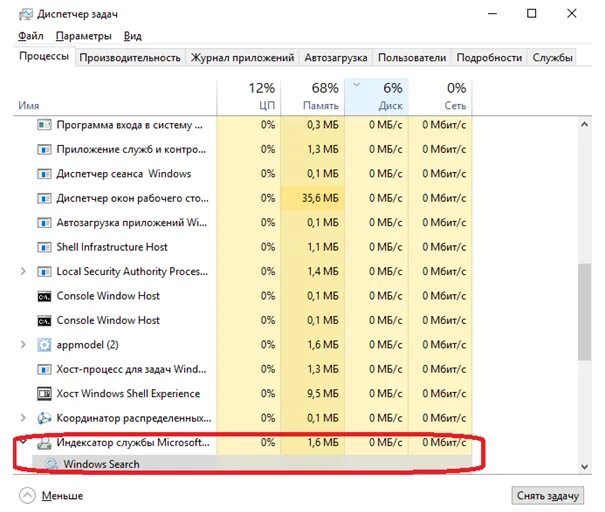The image size is (605, 512).
Task: Switch to the Службы tab
Action: pyautogui.click(x=552, y=57)
